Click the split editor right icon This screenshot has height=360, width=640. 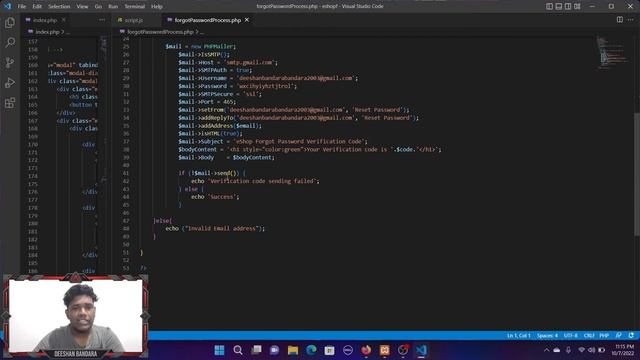pyautogui.click(x=620, y=20)
